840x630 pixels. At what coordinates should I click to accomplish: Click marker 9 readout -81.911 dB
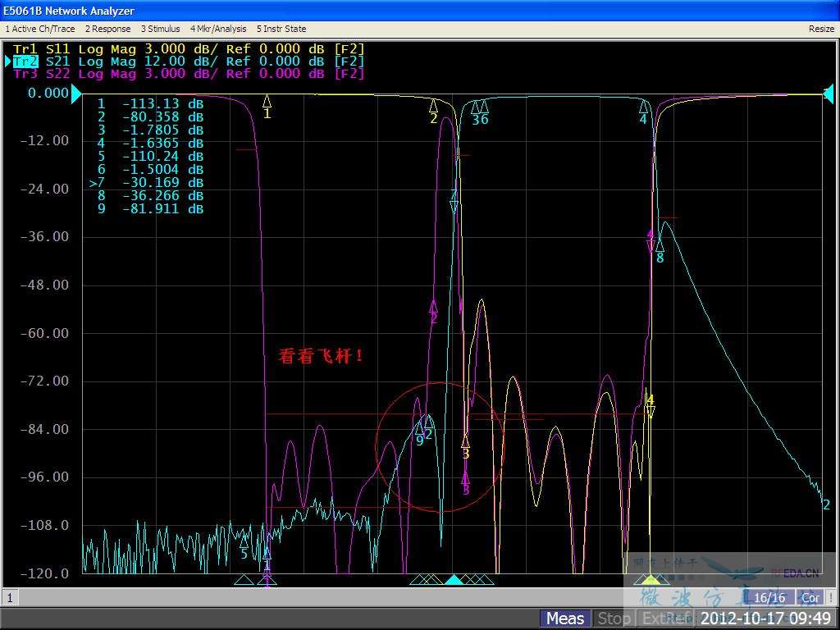[151, 208]
